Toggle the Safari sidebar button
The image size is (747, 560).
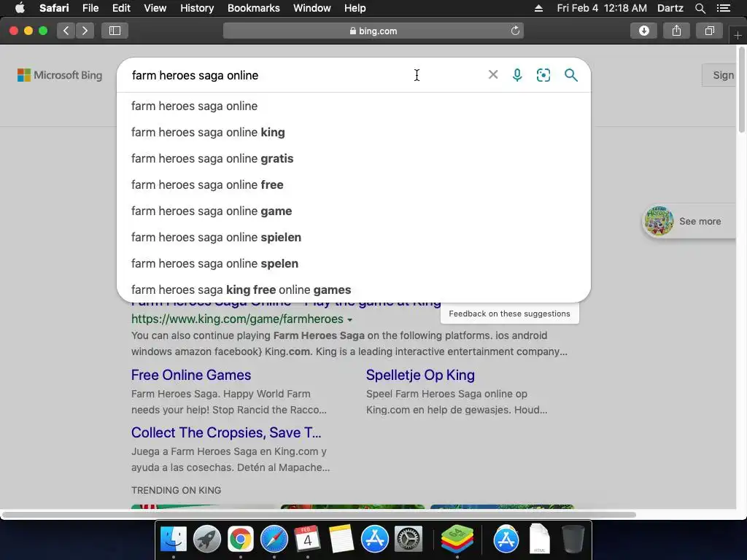pyautogui.click(x=115, y=31)
